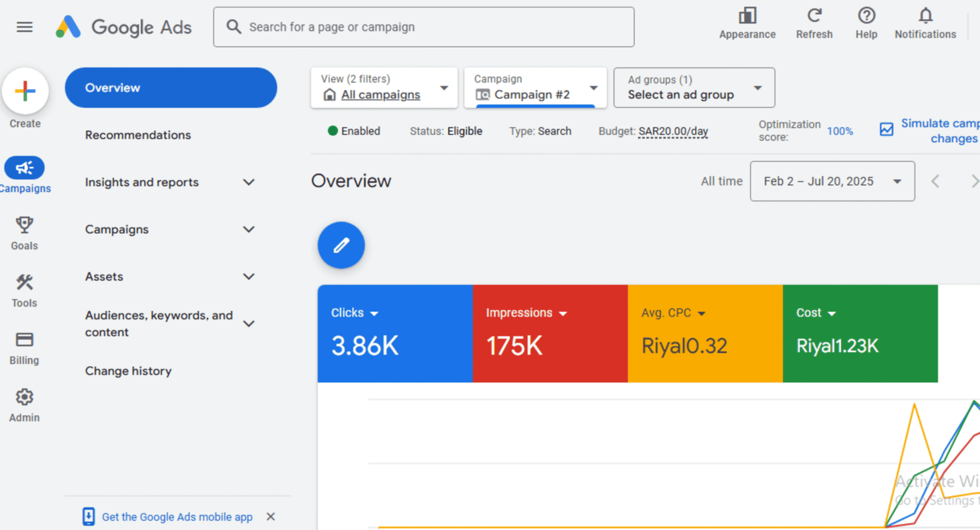Open the View filters dropdown

(384, 88)
